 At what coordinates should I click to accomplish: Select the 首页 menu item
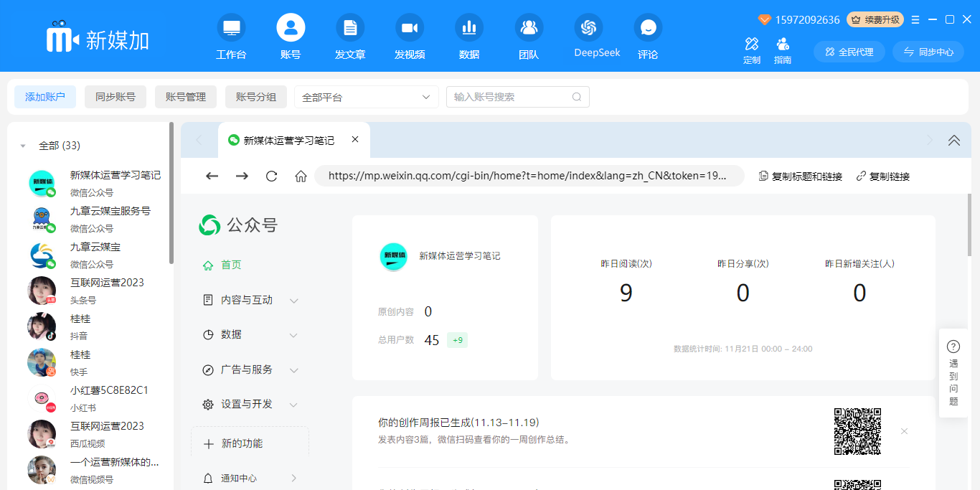(x=231, y=265)
